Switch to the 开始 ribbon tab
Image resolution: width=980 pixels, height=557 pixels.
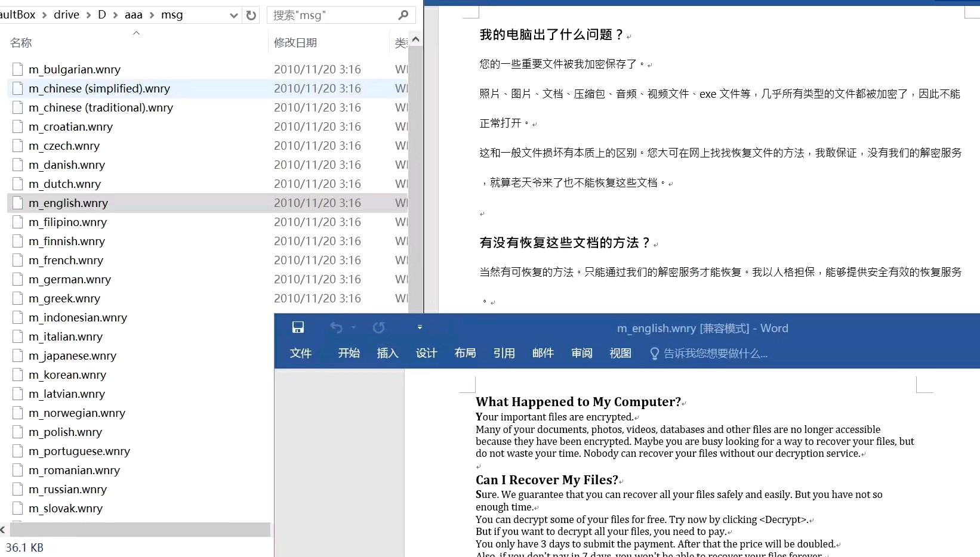349,353
